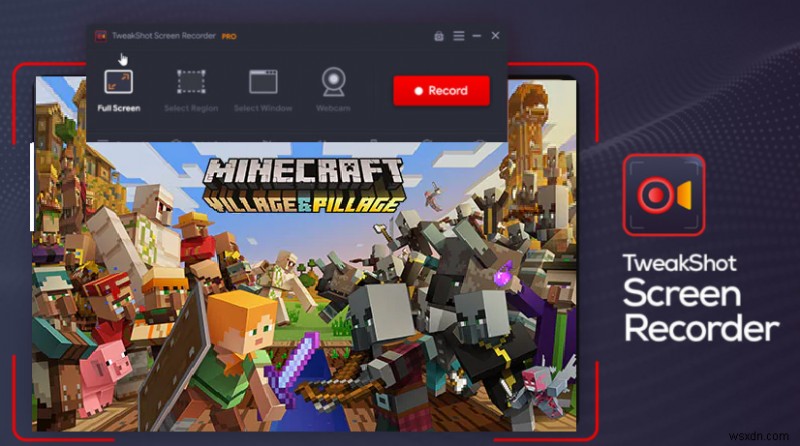800x446 pixels.
Task: Open the hamburger menu in the title bar
Action: pyautogui.click(x=459, y=36)
